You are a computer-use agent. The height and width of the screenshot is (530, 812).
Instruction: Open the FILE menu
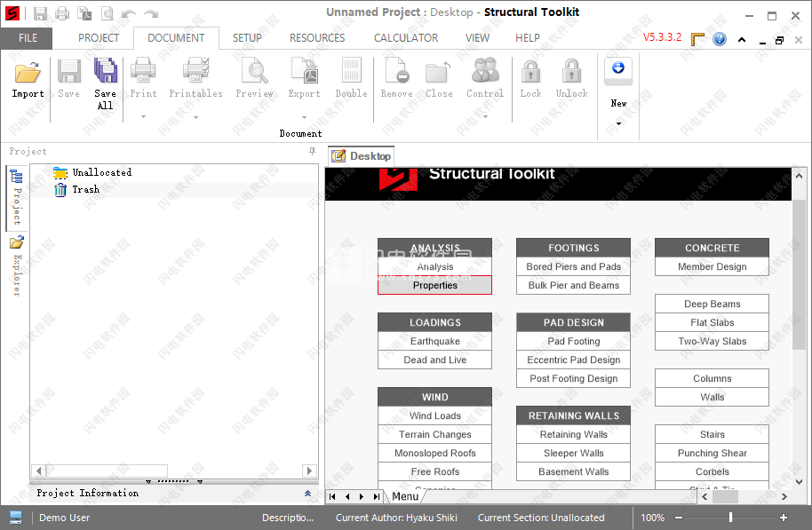(x=27, y=38)
